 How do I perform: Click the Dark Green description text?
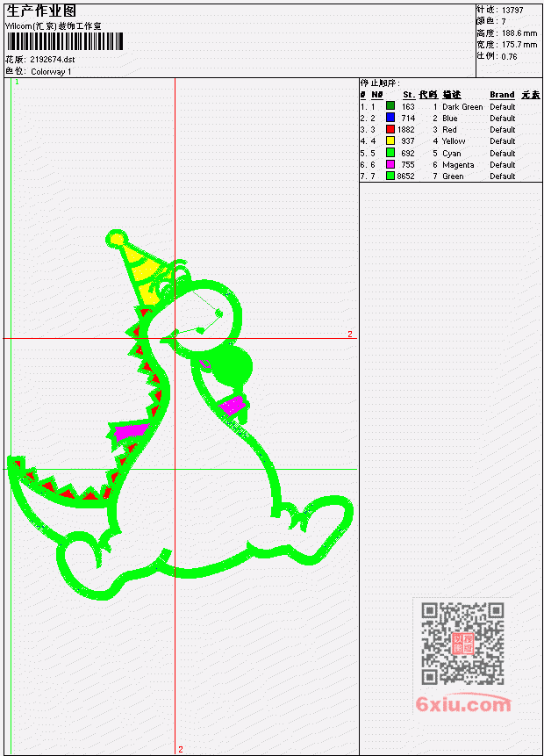tap(462, 106)
